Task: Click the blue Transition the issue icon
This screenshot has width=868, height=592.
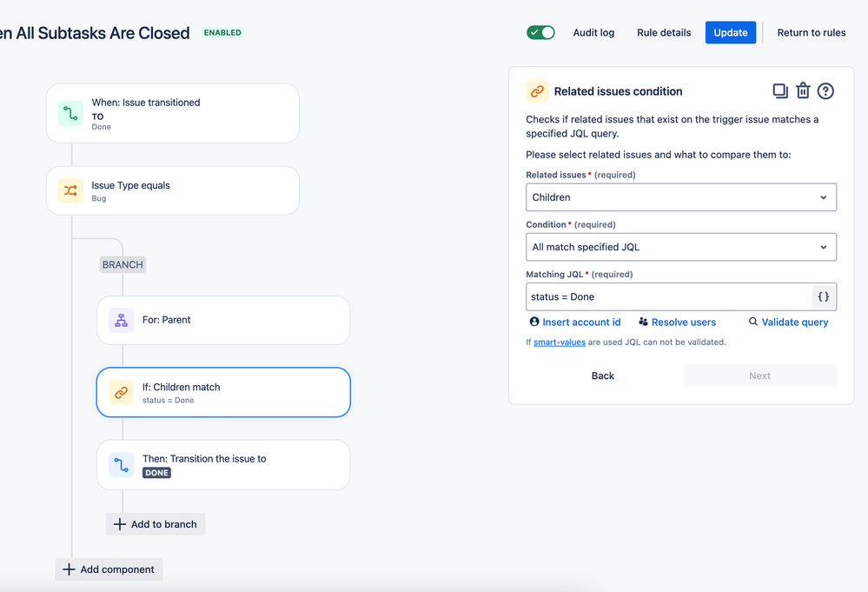Action: click(122, 464)
